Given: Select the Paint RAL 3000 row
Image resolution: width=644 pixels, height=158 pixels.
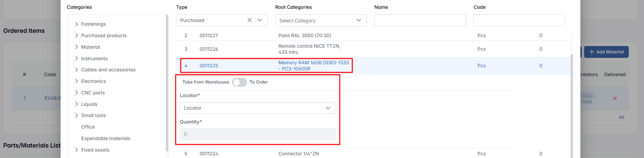Looking at the screenshot, I should coord(305,36).
